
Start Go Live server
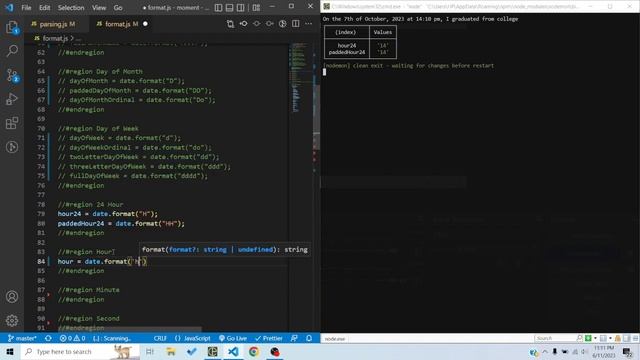point(233,338)
